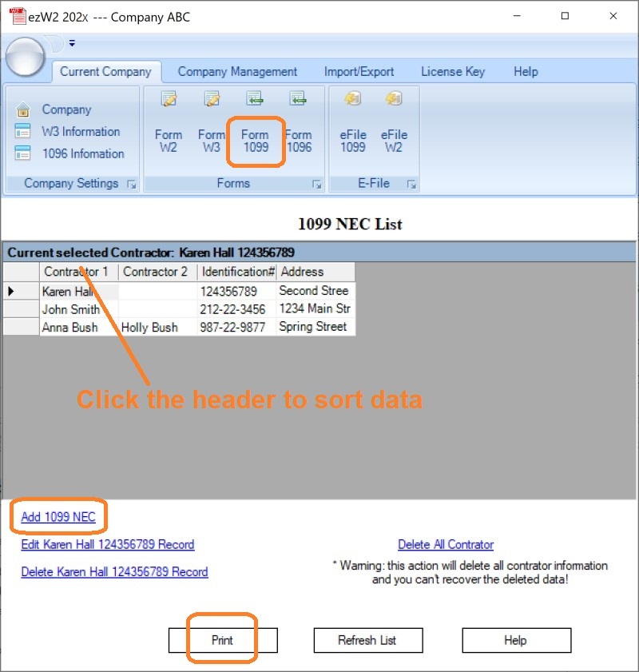
Task: Expand the E-File group launcher
Action: [412, 184]
